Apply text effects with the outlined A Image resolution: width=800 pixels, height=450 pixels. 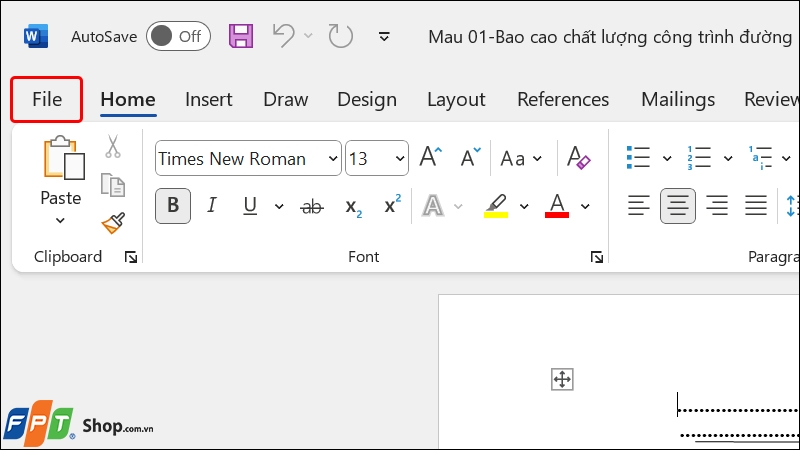433,206
